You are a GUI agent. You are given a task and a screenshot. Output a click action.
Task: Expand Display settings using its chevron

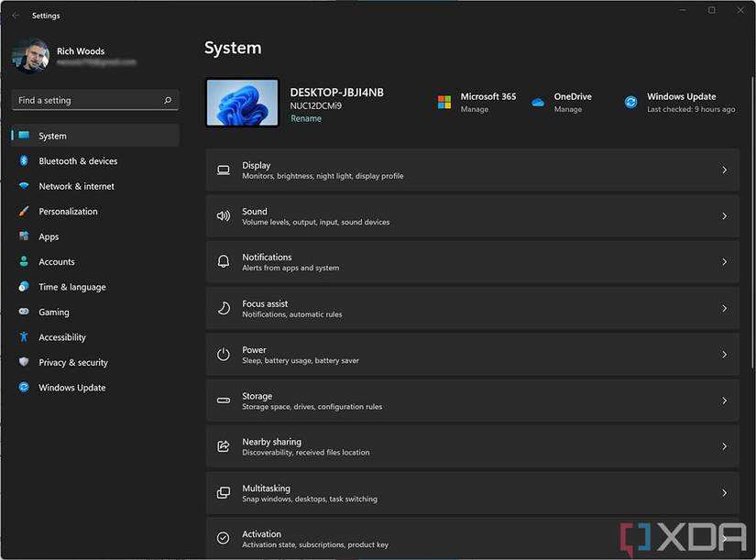click(x=724, y=170)
